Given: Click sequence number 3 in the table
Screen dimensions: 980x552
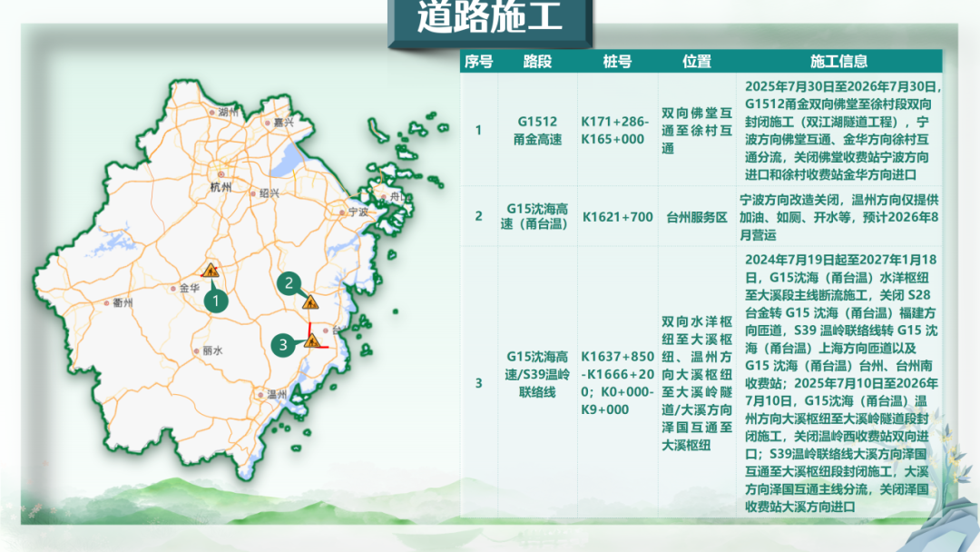Looking at the screenshot, I should pyautogui.click(x=479, y=382).
